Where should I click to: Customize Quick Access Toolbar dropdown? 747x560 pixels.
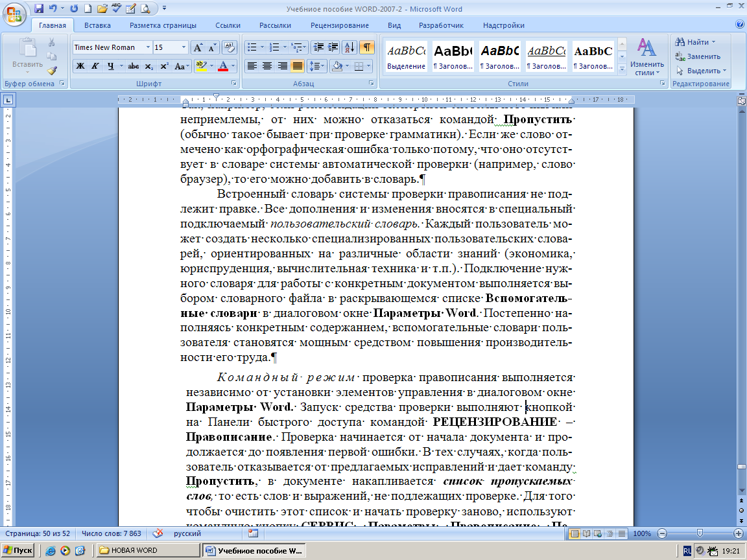coord(164,8)
